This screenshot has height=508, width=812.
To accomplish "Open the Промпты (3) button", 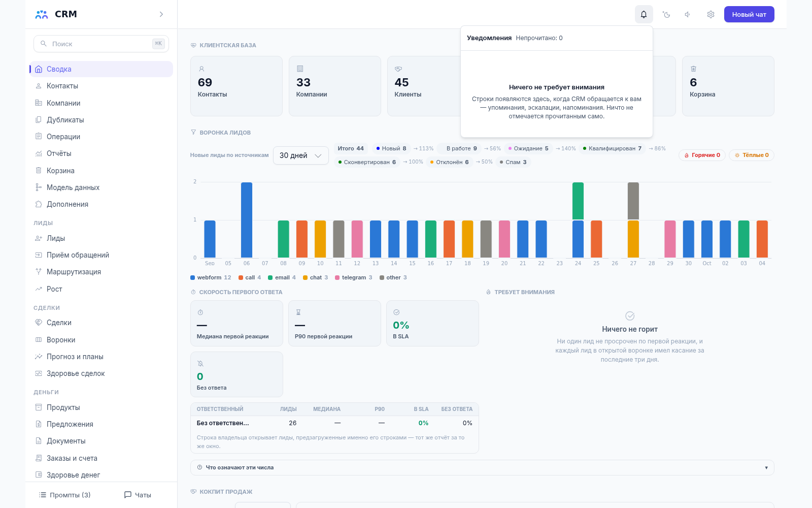I will pos(65,495).
